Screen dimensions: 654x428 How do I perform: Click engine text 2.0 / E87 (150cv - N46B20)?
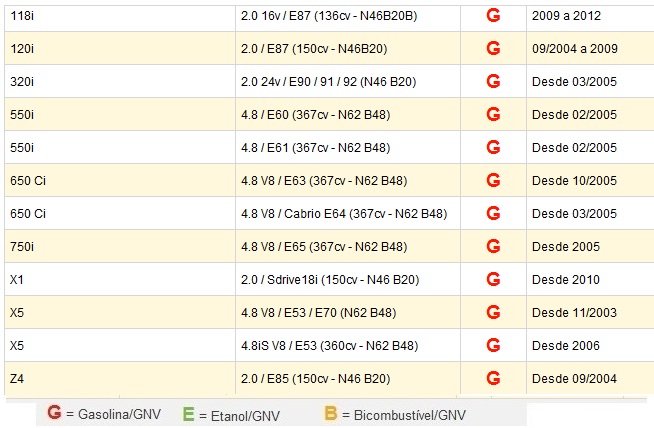tap(314, 49)
